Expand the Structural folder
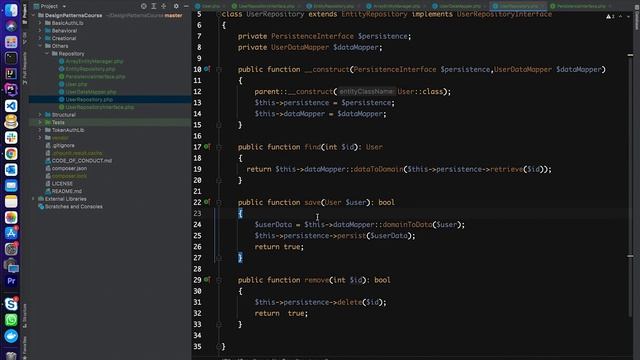 (x=40, y=115)
